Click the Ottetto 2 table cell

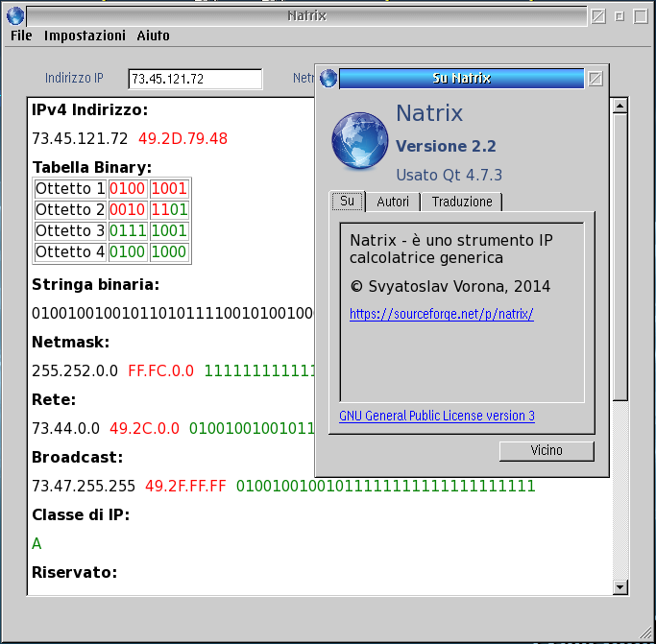(x=70, y=209)
